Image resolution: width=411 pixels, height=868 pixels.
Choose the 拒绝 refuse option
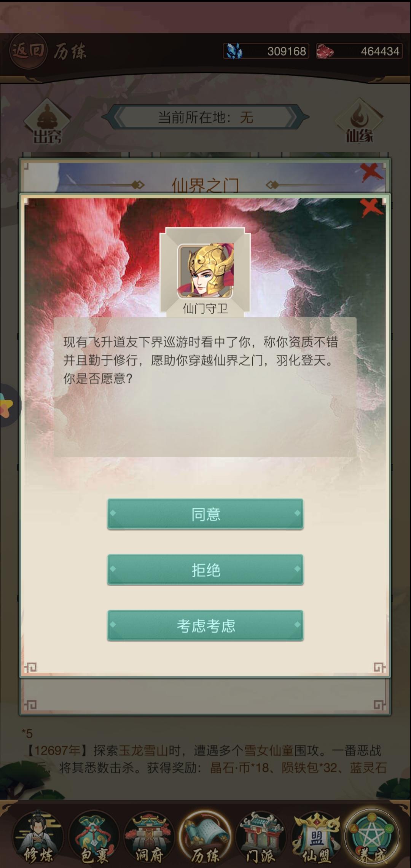[x=205, y=570]
